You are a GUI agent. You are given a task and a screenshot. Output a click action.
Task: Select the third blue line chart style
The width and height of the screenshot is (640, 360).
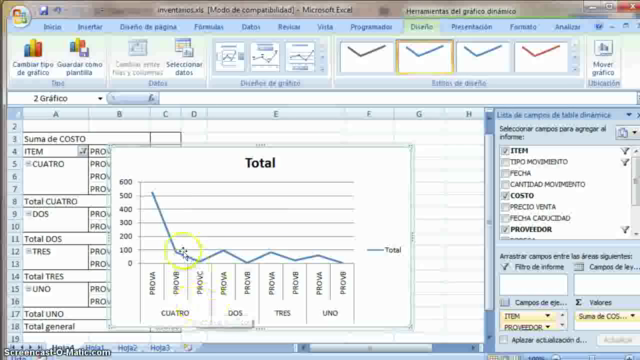point(483,57)
